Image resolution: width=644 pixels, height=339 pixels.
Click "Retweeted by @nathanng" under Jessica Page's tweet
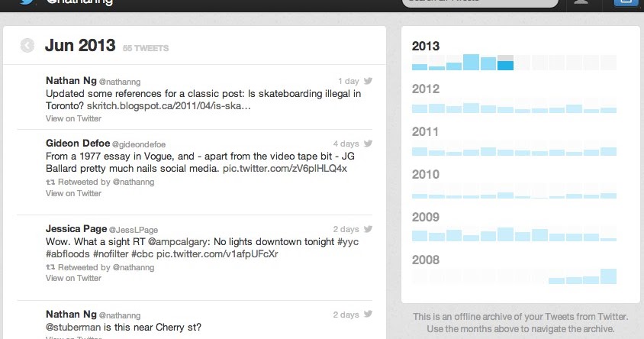pyautogui.click(x=106, y=267)
